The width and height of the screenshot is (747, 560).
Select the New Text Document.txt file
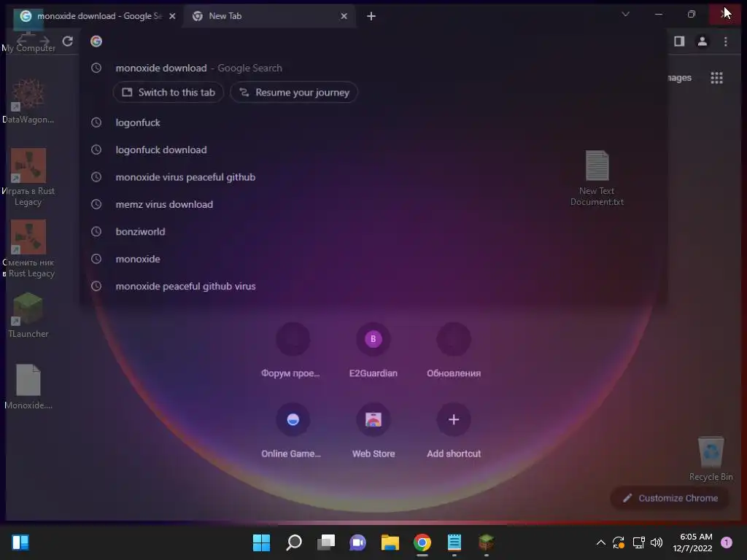[597, 179]
